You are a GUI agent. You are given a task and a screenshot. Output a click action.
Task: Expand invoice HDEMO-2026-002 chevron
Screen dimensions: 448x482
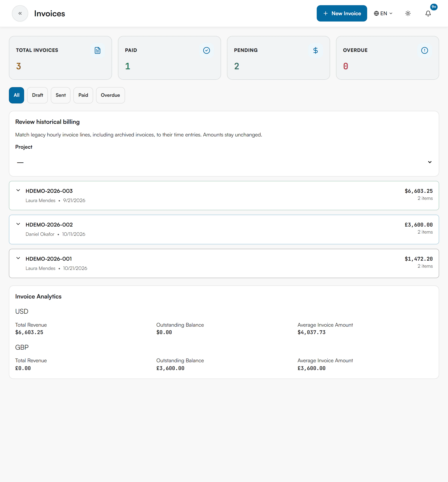tap(18, 224)
